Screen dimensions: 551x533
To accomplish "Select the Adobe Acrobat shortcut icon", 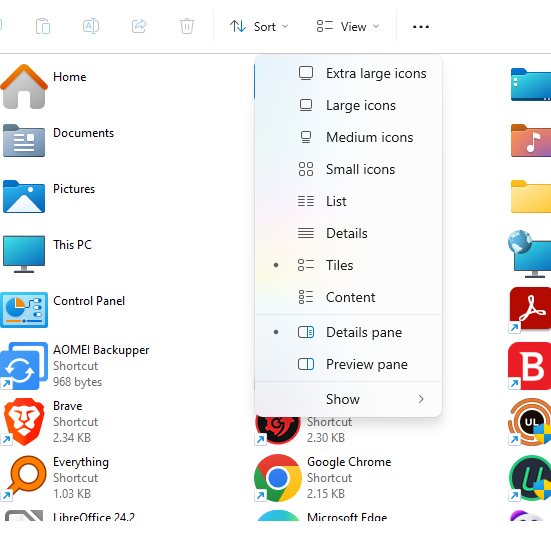I will 530,310.
